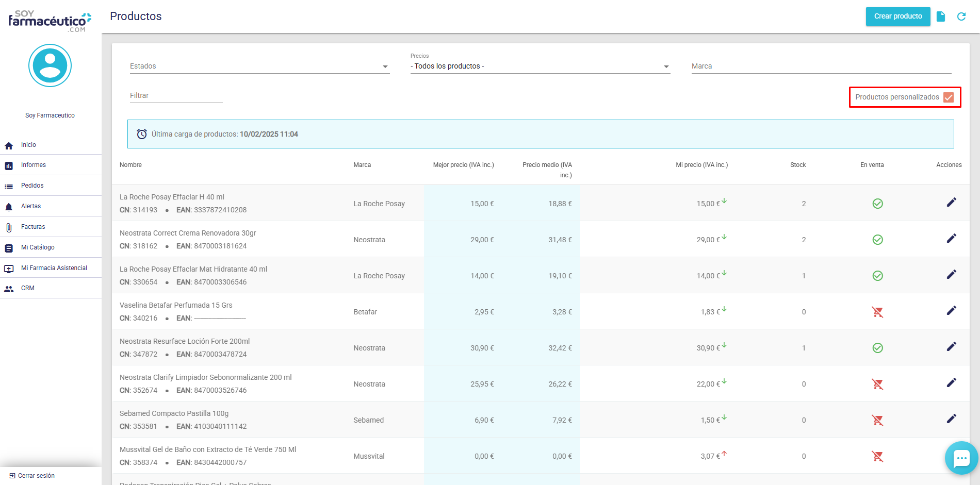Open the Mi Catálogo menu item

[51, 247]
